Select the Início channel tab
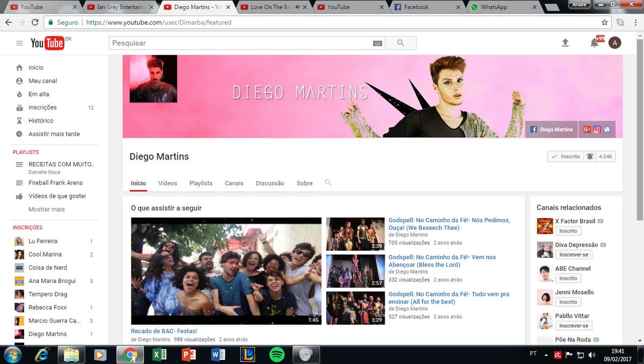The image size is (644, 364). click(x=138, y=184)
